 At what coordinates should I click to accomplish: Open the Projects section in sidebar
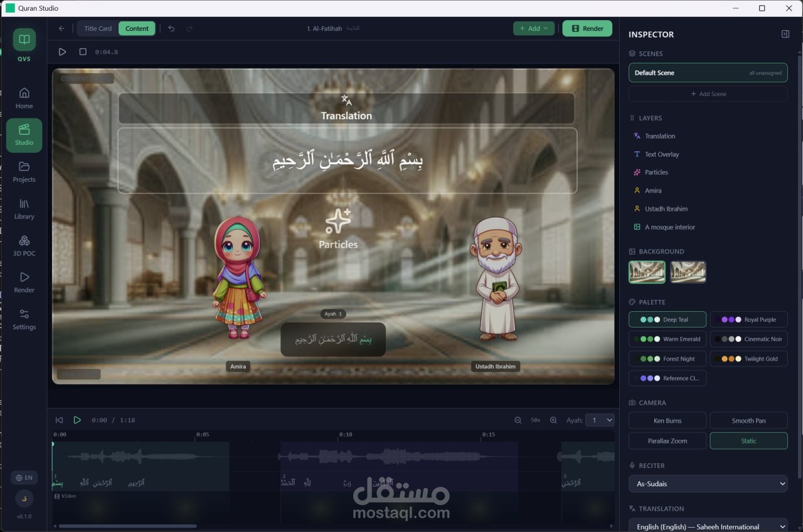(x=24, y=171)
